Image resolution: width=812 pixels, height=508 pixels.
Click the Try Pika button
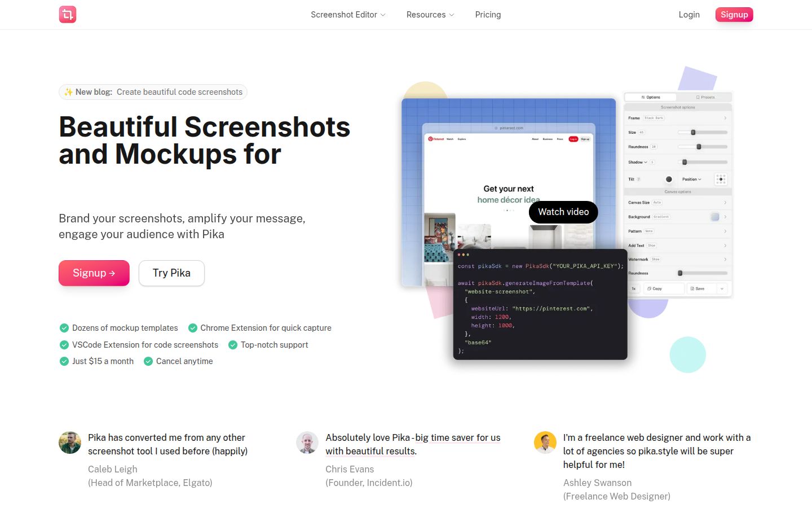pyautogui.click(x=171, y=273)
